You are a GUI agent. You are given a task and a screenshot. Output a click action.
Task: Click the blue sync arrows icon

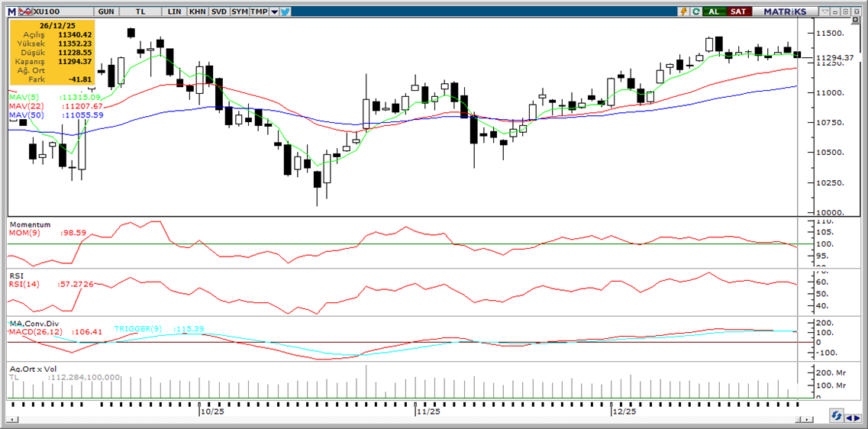[x=837, y=416]
